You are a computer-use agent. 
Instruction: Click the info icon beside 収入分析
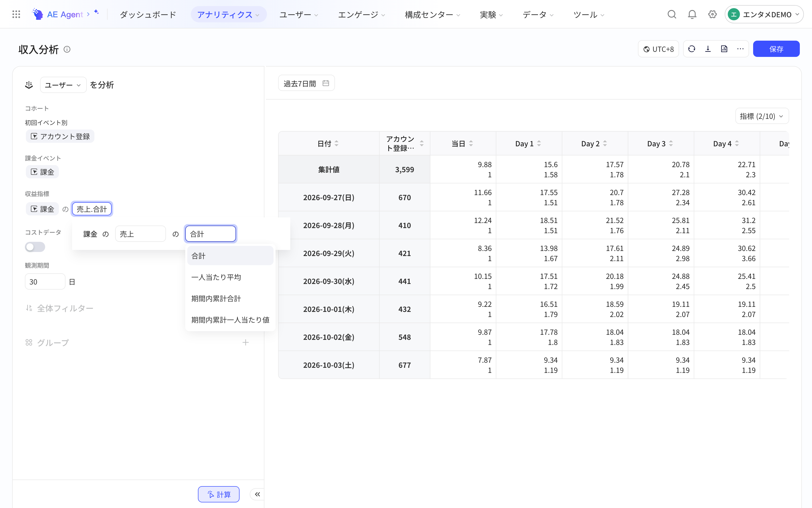(67, 49)
